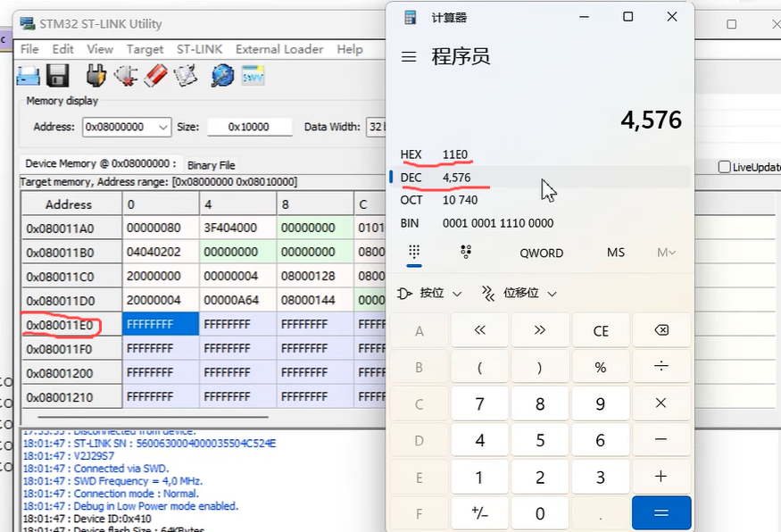781x532 pixels.
Task: Click Disconnect from target icon
Action: tap(126, 76)
